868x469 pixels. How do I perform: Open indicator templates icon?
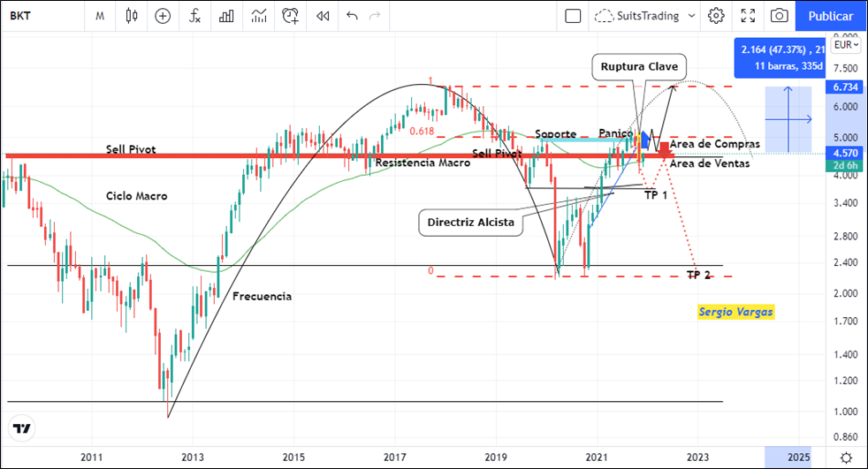258,16
